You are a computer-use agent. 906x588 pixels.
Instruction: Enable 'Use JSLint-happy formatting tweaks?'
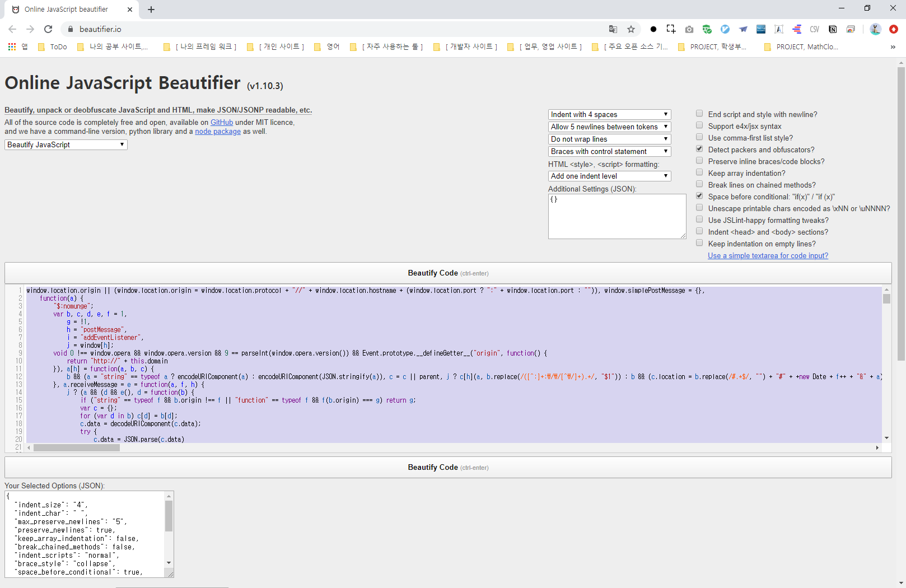tap(699, 220)
